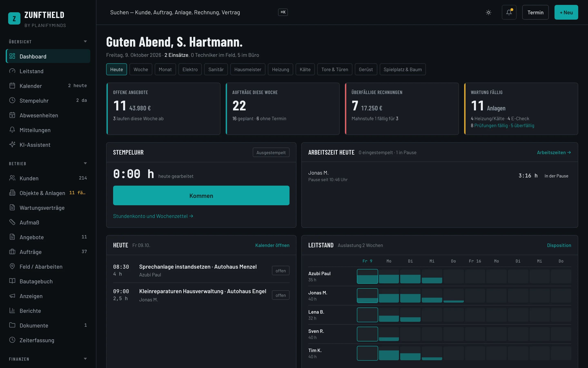This screenshot has width=588, height=368.
Task: Open the Überfällige Rechnungen card
Action: coord(402,109)
